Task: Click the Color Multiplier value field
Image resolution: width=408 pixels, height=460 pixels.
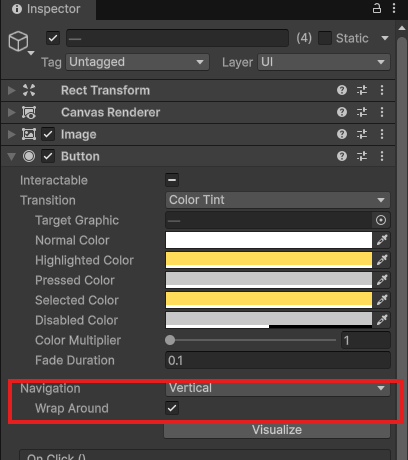Action: point(366,340)
